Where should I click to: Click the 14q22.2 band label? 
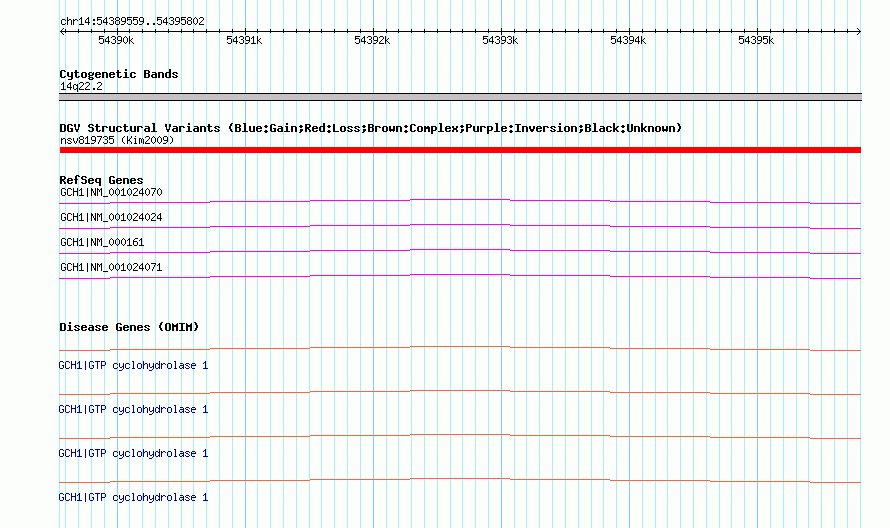point(81,86)
